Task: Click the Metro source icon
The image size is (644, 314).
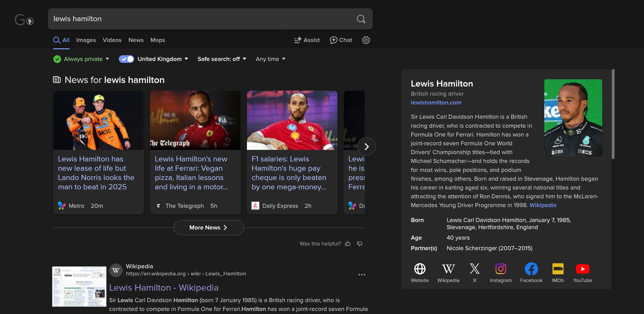Action: point(62,206)
